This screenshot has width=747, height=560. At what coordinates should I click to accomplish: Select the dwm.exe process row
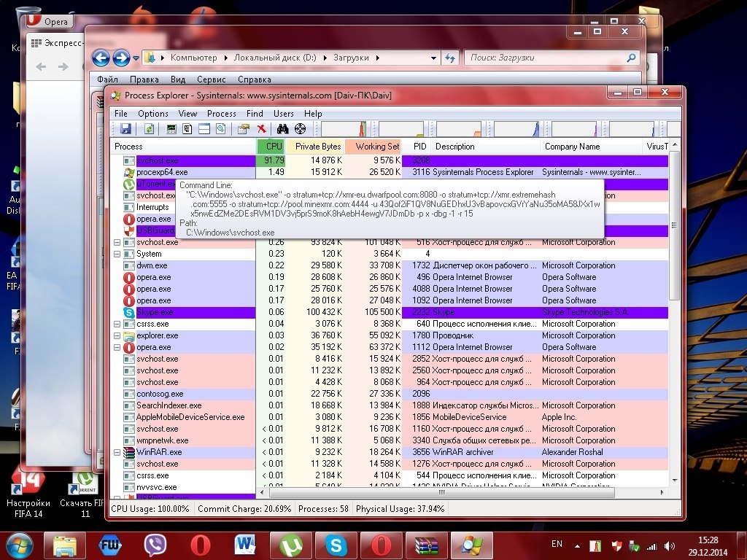coord(390,265)
